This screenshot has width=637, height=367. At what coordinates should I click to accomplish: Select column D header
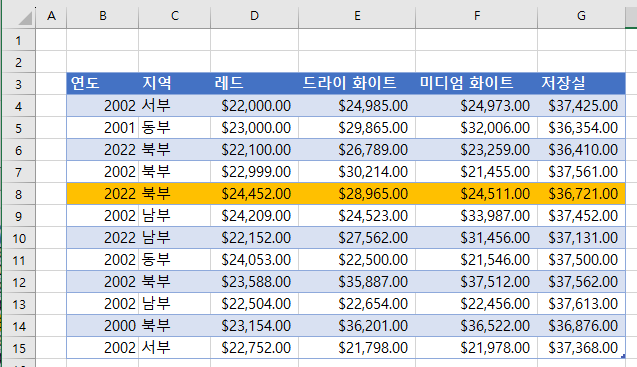pos(254,16)
